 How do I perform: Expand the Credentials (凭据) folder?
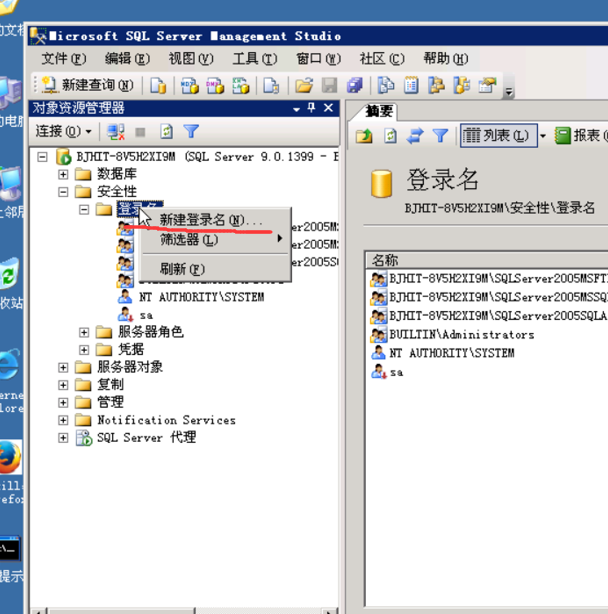coord(84,350)
